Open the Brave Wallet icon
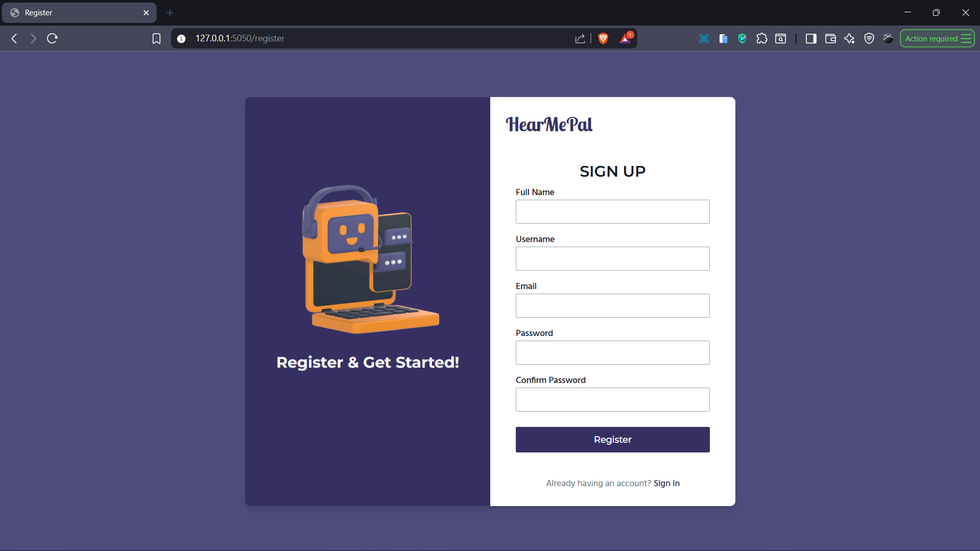 830,38
